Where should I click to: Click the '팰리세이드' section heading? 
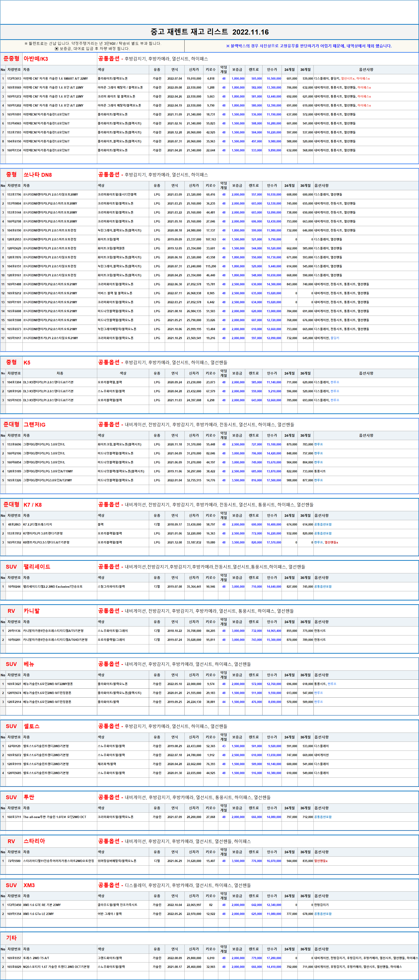[x=37, y=567]
